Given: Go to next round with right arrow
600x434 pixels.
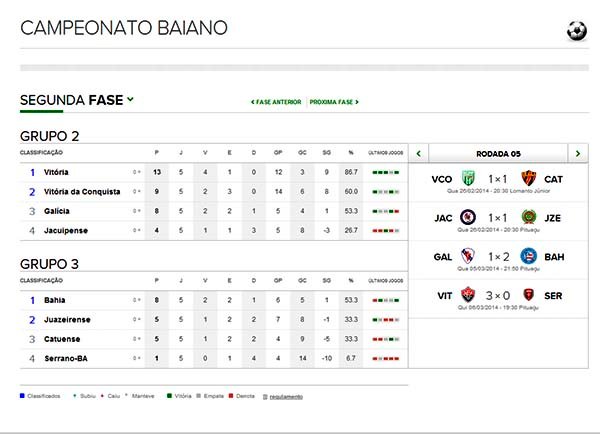Looking at the screenshot, I should coord(578,153).
